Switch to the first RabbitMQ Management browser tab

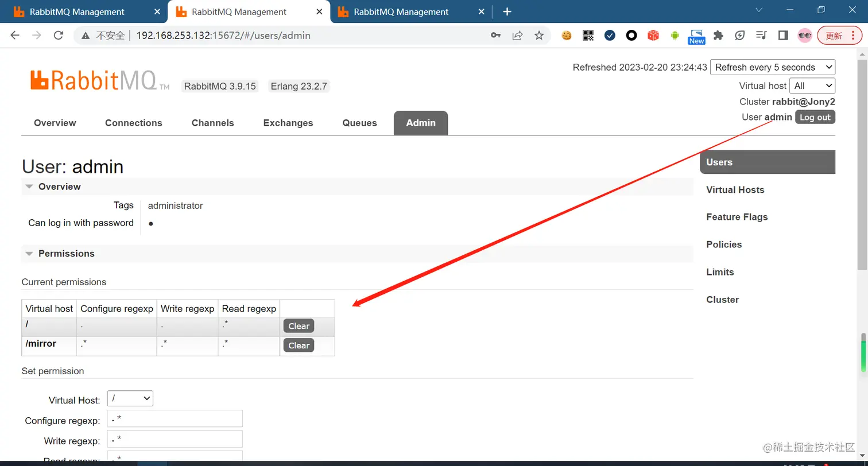tap(77, 11)
